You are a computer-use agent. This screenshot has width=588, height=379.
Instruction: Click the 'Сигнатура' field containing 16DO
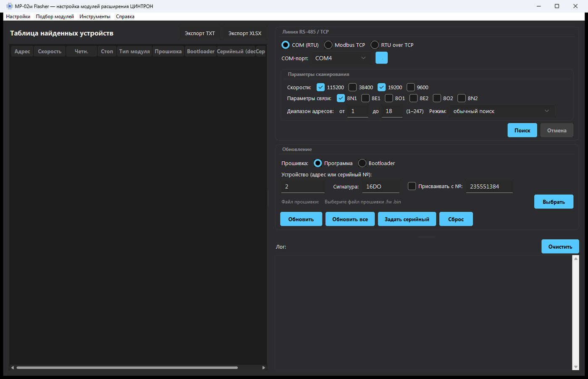click(381, 187)
